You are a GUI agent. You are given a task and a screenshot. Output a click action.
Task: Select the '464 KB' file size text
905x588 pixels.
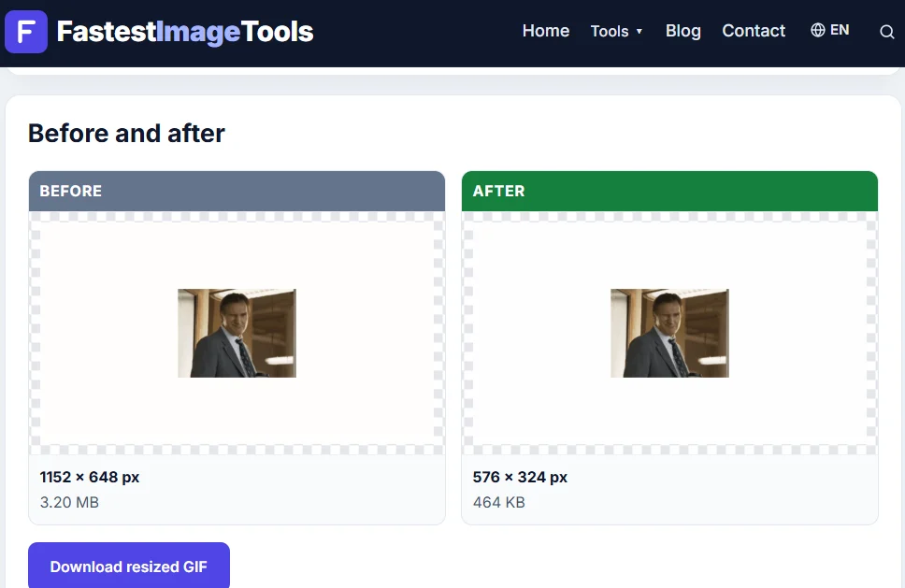498,502
